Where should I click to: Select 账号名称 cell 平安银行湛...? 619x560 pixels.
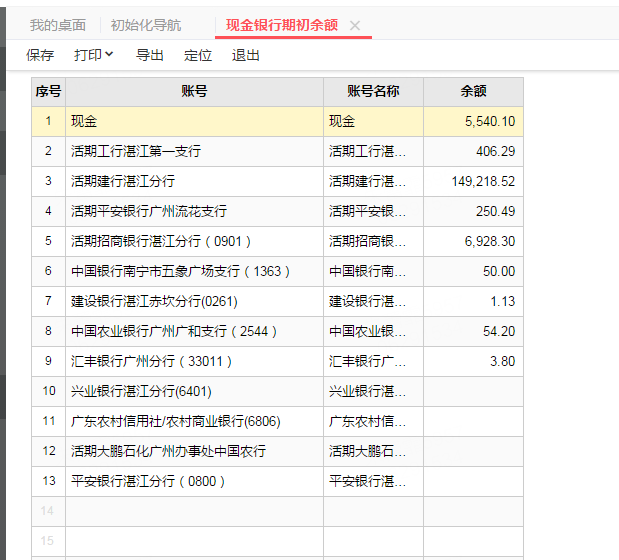click(x=373, y=481)
